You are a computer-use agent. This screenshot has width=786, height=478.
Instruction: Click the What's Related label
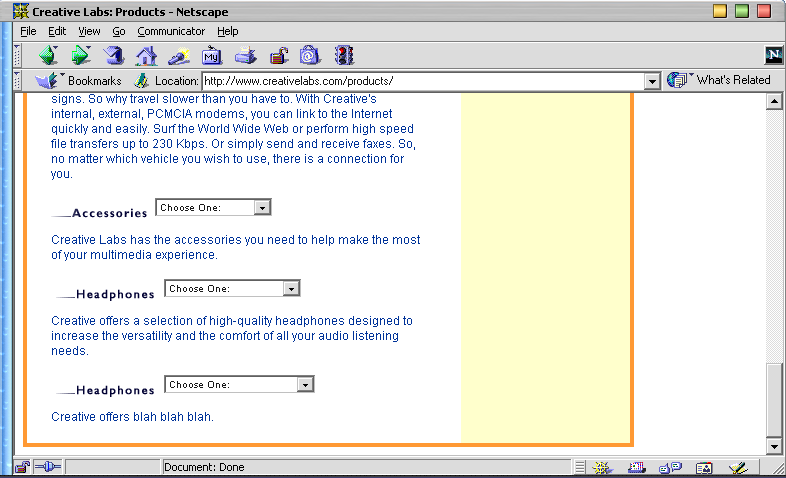click(x=733, y=80)
